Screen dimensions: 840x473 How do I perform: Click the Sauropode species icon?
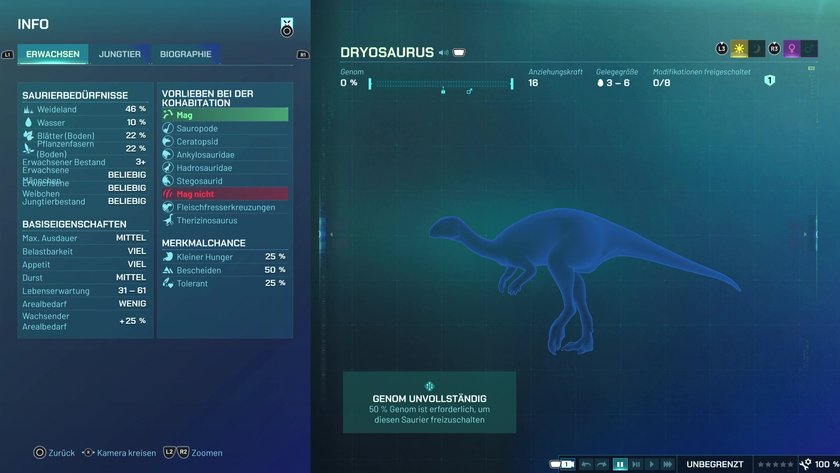(168, 128)
